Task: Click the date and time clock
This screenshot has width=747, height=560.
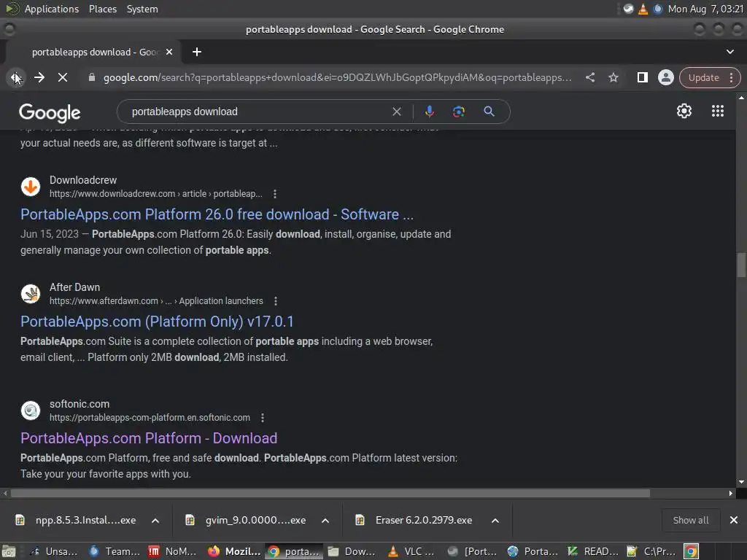Action: (705, 9)
